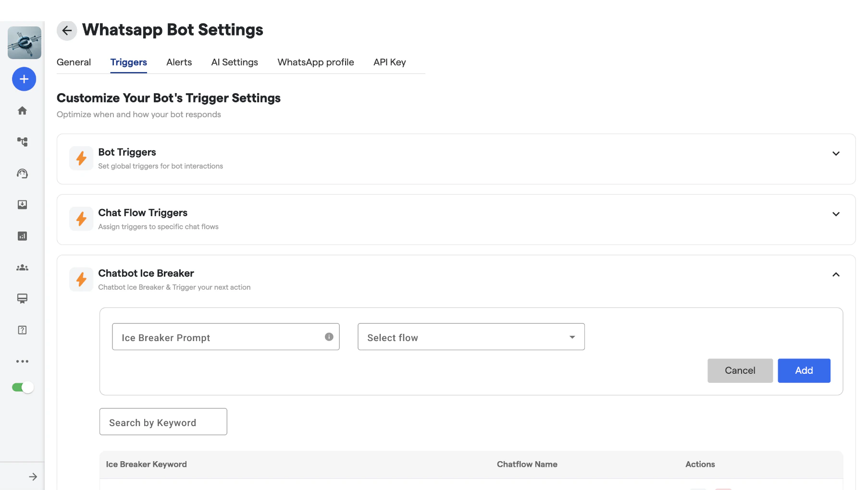This screenshot has width=868, height=490.
Task: Click the Cancel button
Action: [x=740, y=371]
